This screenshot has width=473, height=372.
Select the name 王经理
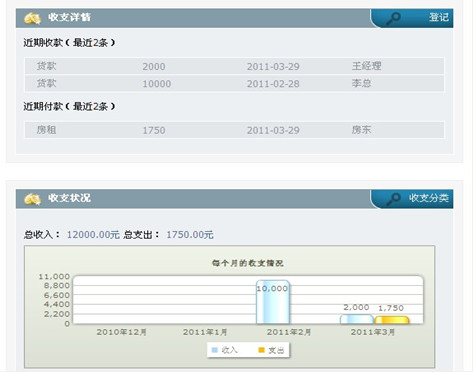coord(366,66)
